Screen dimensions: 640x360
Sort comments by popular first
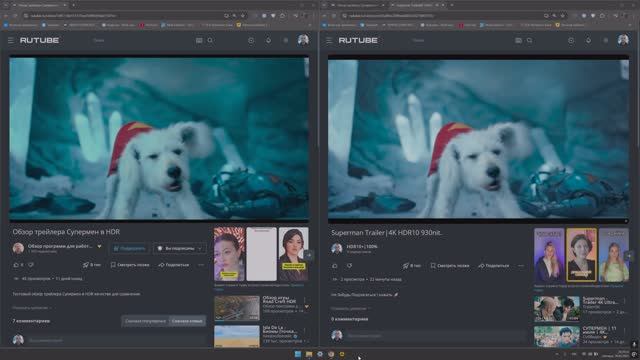(145, 321)
